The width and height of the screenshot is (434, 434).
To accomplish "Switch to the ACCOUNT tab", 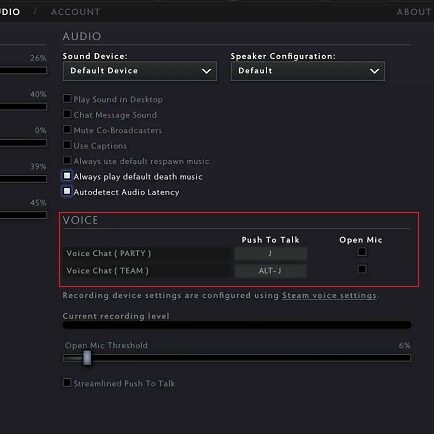I will [75, 12].
